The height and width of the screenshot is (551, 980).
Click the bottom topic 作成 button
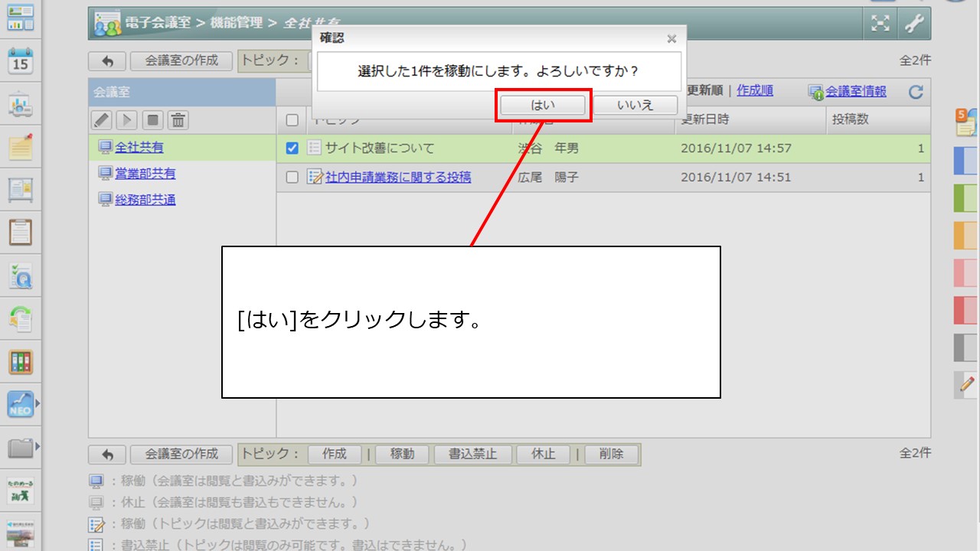click(x=335, y=455)
